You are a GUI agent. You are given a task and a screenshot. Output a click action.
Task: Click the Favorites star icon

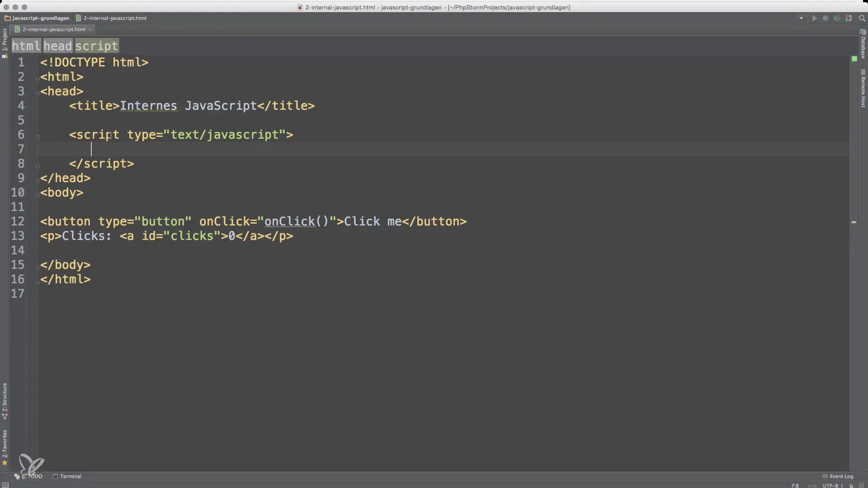(5, 463)
